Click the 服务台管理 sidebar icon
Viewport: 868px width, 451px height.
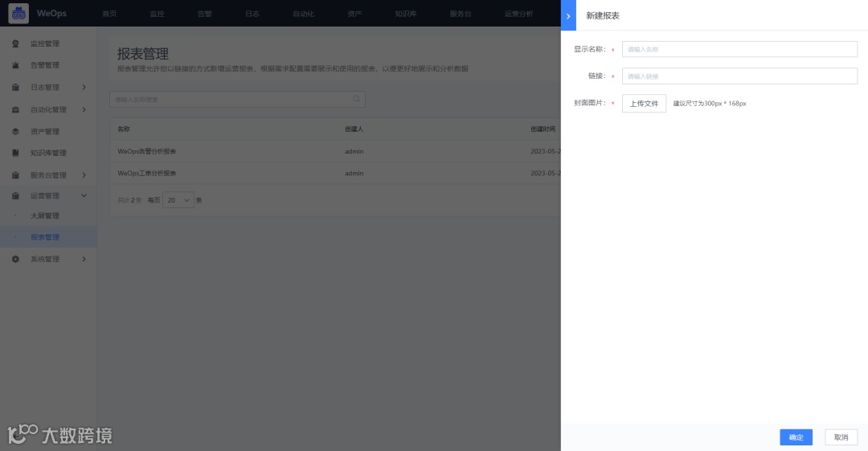pos(15,175)
